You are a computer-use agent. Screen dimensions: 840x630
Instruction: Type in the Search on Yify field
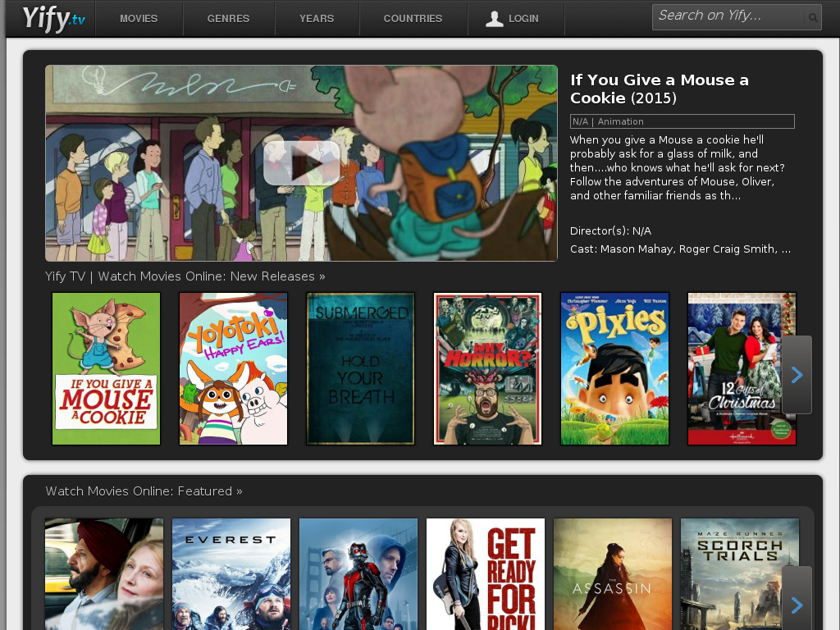coord(726,16)
